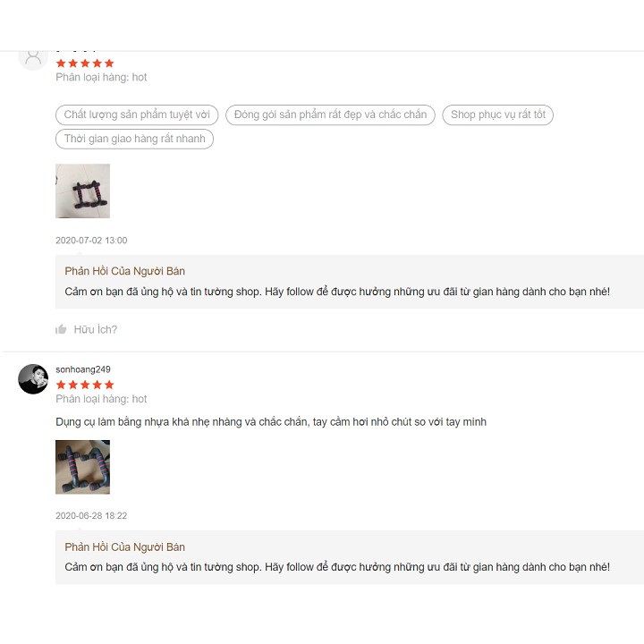The image size is (644, 644).
Task: Click the 2020-07-02 13:00 timestamp
Action: click(91, 241)
